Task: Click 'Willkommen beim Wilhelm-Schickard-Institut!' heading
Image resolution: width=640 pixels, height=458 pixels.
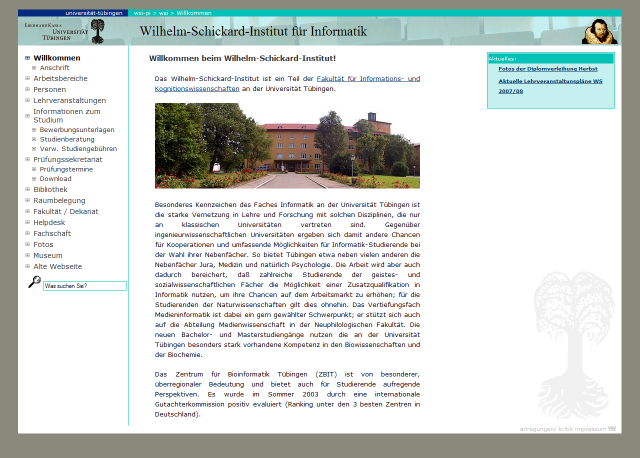Action: click(x=242, y=58)
